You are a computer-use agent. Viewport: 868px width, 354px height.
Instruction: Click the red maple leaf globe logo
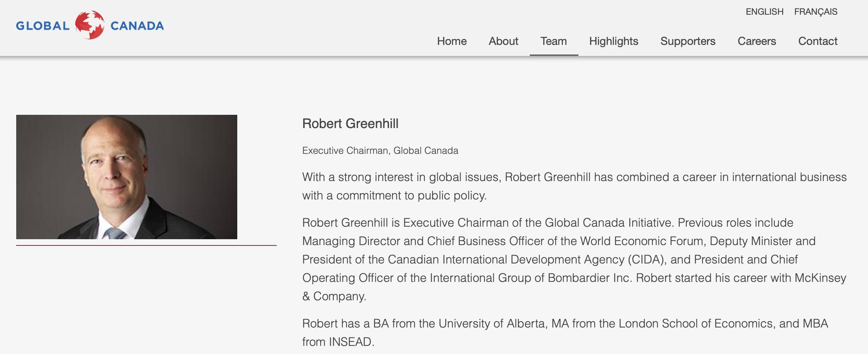pyautogui.click(x=90, y=25)
